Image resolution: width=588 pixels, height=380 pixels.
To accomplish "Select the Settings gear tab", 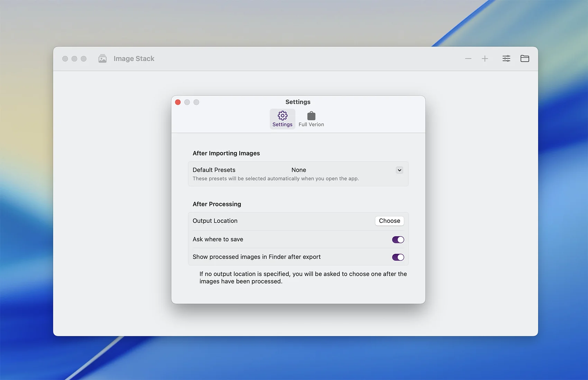I will pyautogui.click(x=282, y=119).
